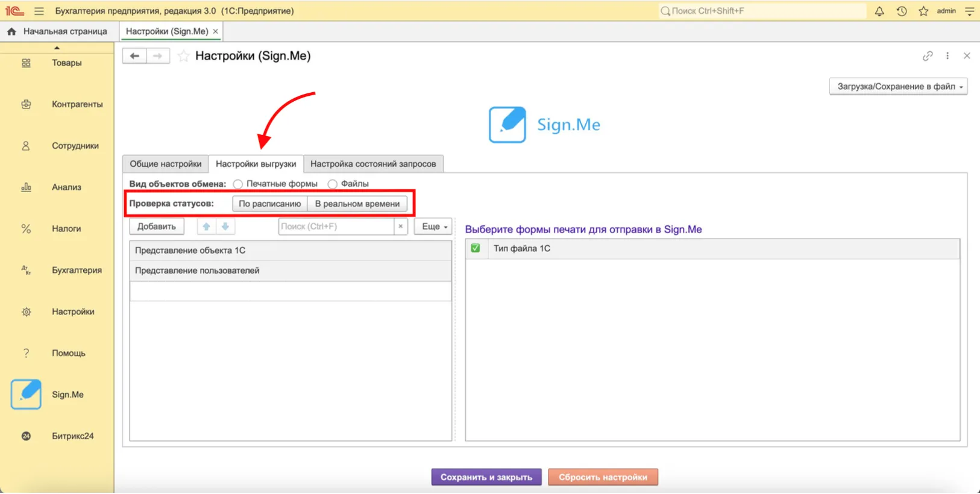This screenshot has width=980, height=494.
Task: Select Файлы radio button
Action: (x=332, y=184)
